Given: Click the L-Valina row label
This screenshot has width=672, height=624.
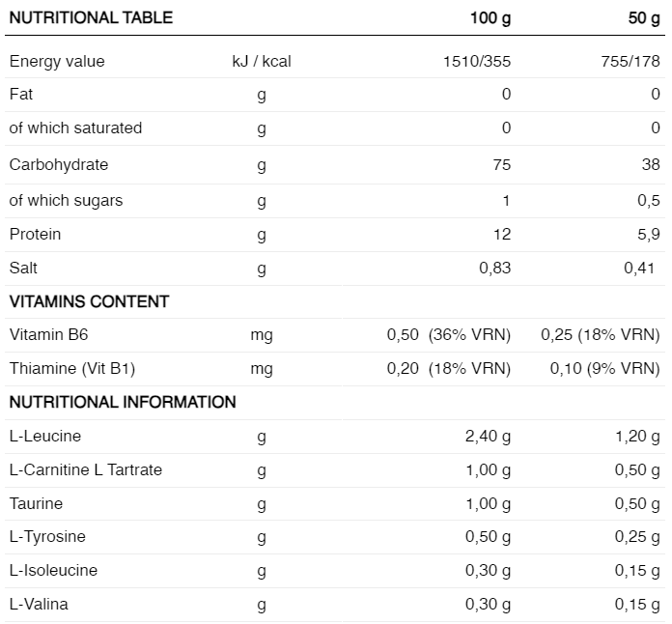Looking at the screenshot, I should (39, 604).
